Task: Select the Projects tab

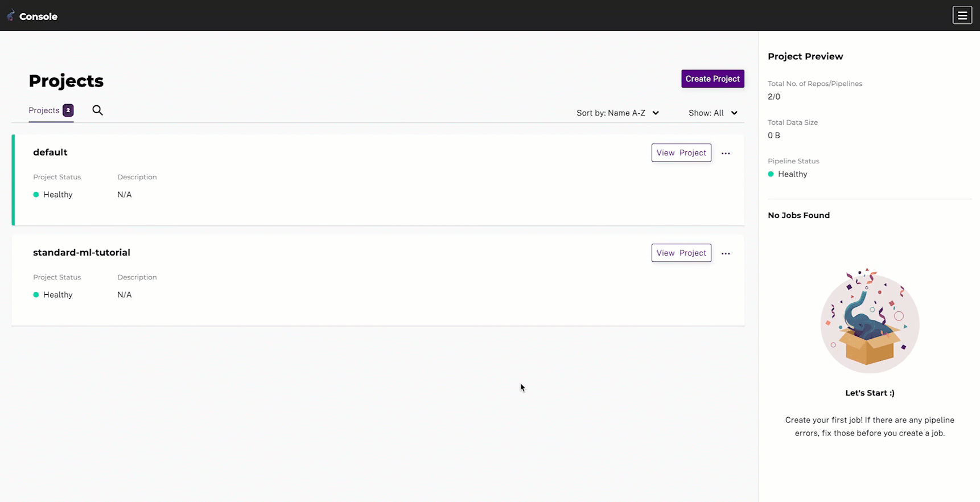Action: coord(51,110)
